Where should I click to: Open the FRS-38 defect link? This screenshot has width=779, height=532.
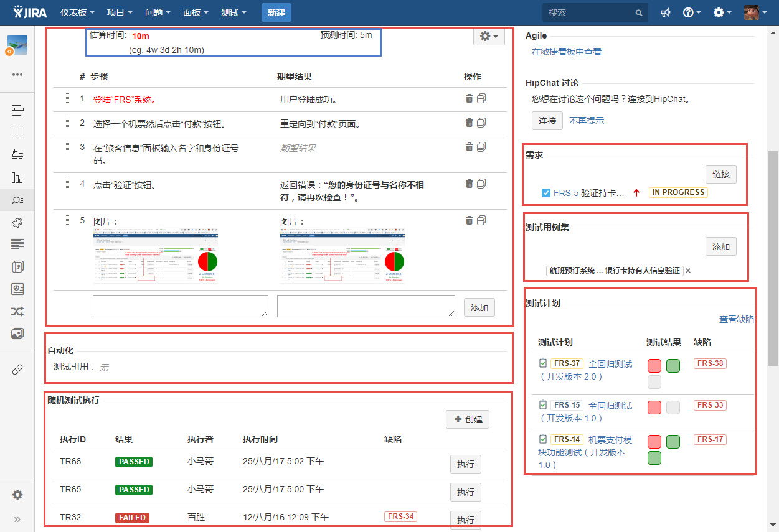pos(710,363)
